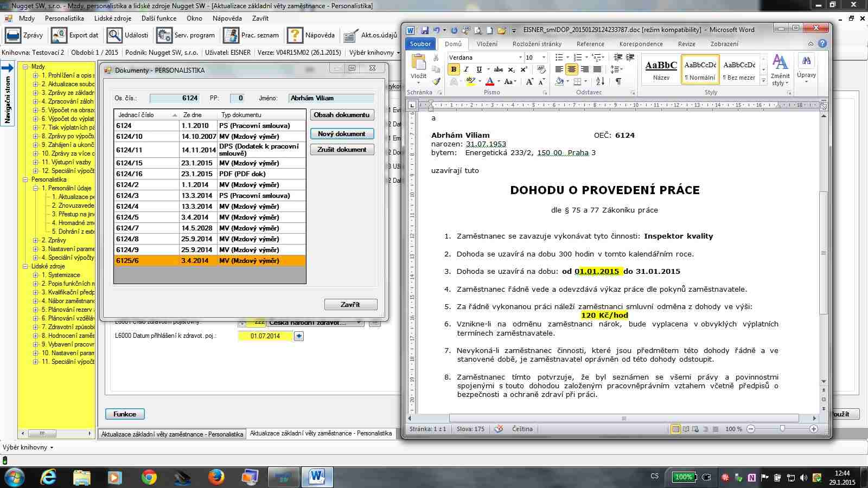Open Výběr knihovny dropdown in info bar
Screen dimensions: 868x488
[x=374, y=53]
